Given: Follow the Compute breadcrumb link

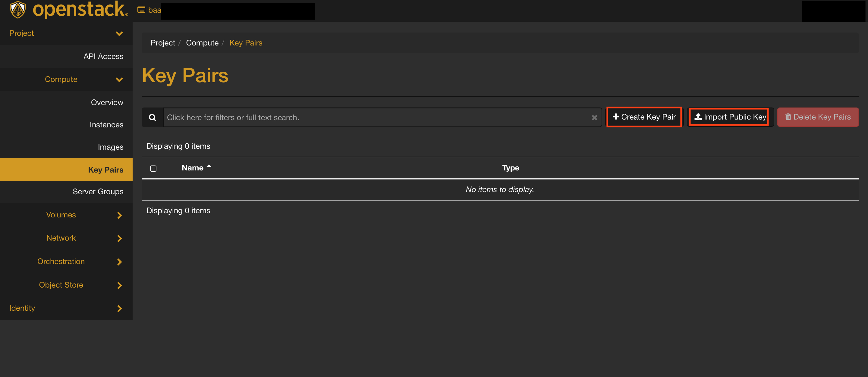Looking at the screenshot, I should (202, 43).
